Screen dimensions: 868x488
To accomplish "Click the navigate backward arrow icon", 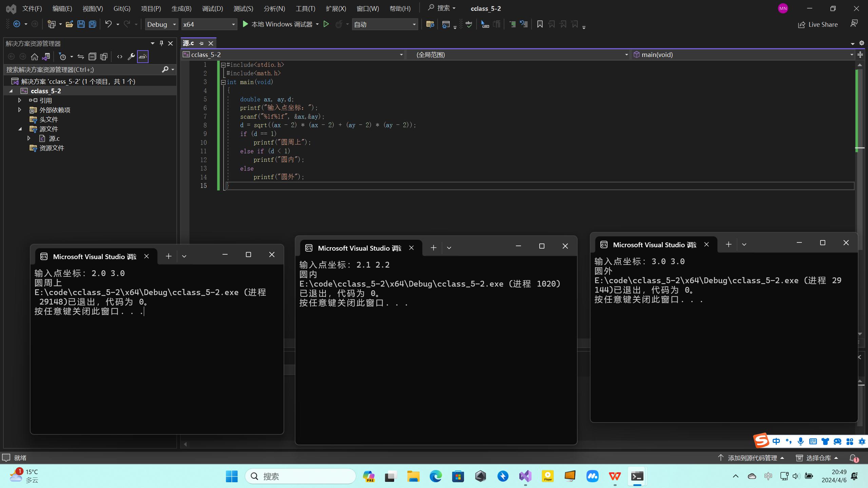I will point(17,24).
